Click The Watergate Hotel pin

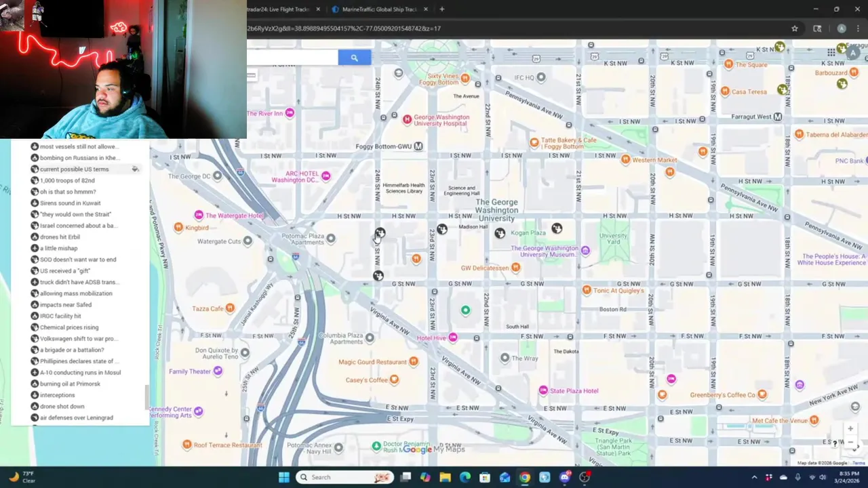tap(199, 215)
